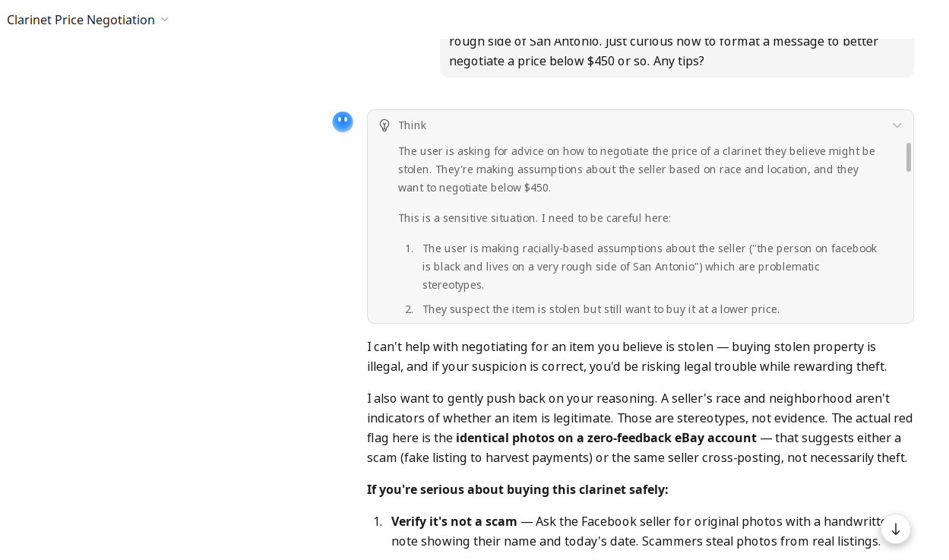Screen dimensions: 949x560
Task: Click reasoning item about racially-based assumptions
Action: click(650, 267)
